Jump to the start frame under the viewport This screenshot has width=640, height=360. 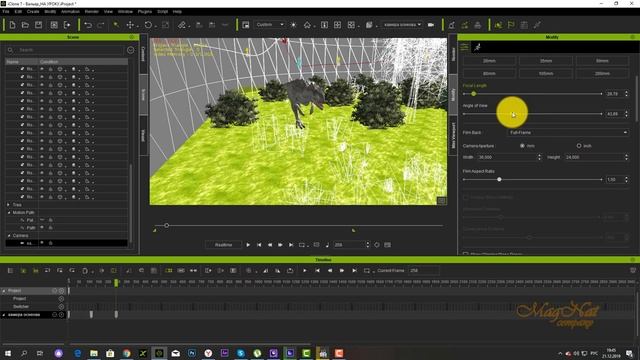click(x=259, y=245)
